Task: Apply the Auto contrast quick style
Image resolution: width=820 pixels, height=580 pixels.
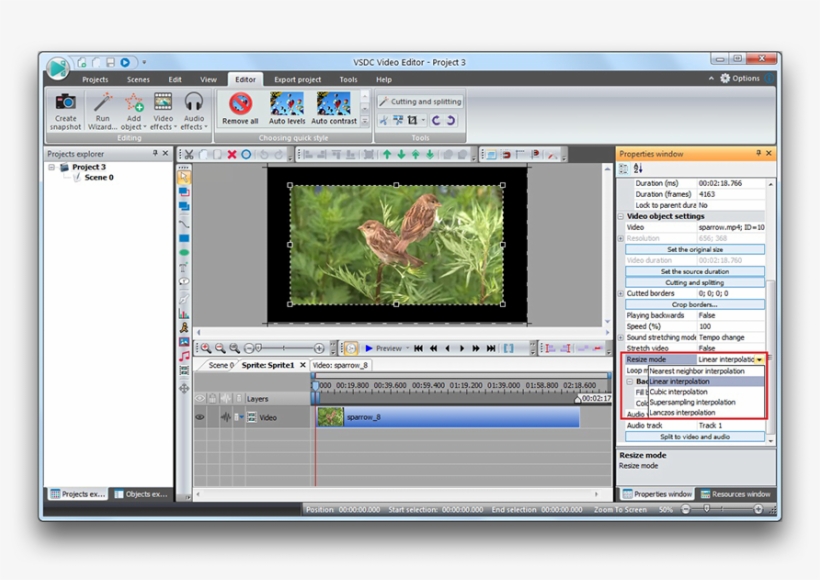Action: pyautogui.click(x=333, y=104)
